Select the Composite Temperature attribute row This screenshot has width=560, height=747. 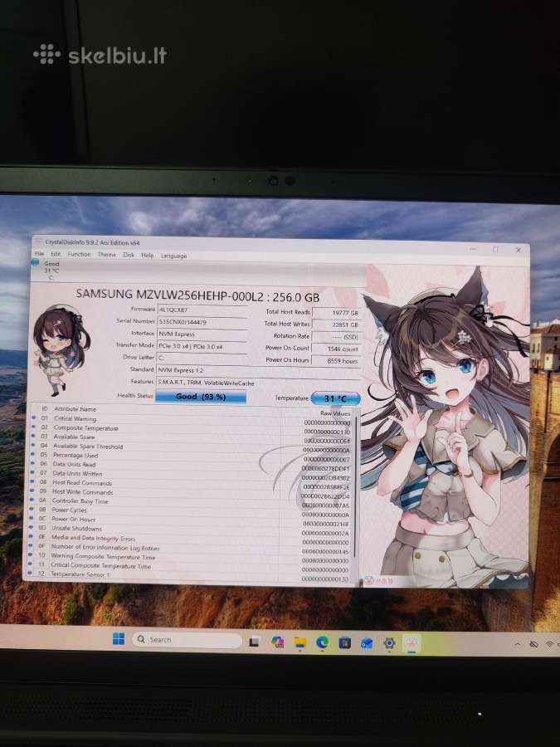(x=192, y=428)
